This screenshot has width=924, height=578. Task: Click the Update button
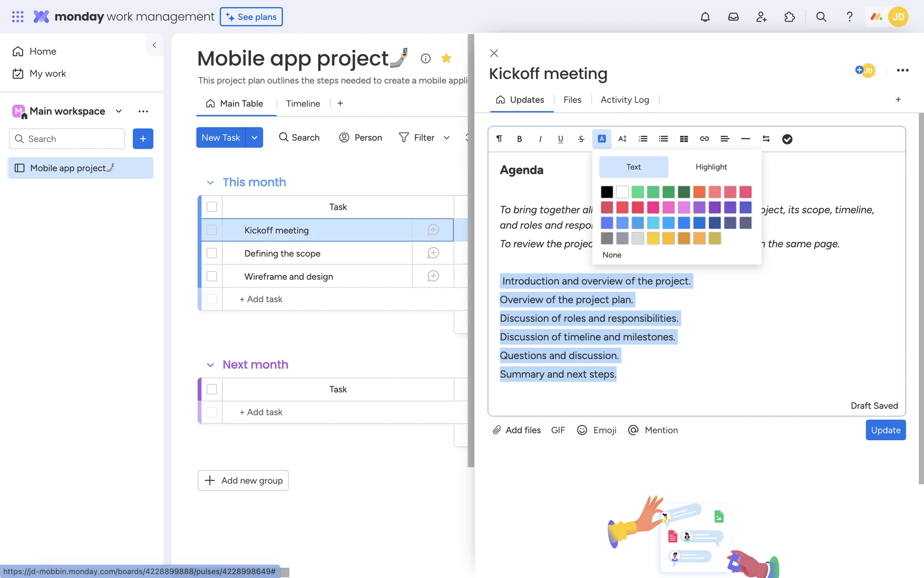(x=885, y=430)
